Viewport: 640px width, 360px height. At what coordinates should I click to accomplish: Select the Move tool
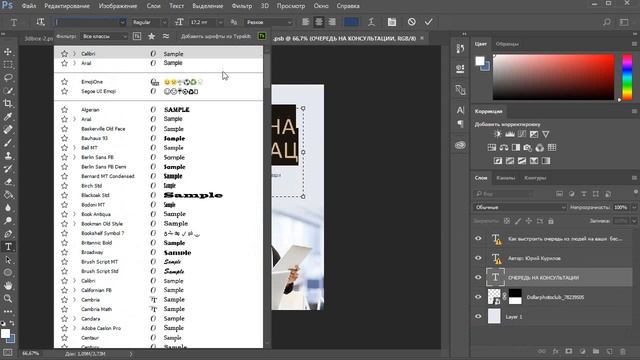click(8, 52)
